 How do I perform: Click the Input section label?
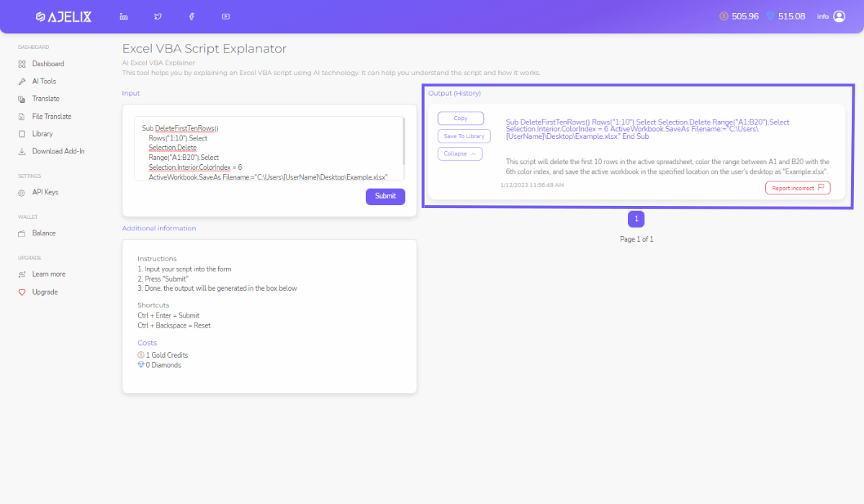(x=131, y=94)
